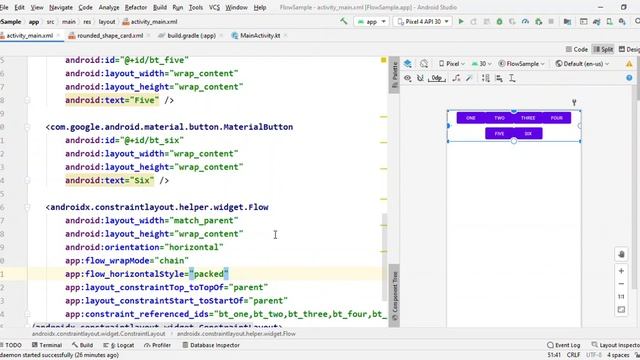
Task: Zoom out the layout preview with minus
Action: tap(621, 284)
